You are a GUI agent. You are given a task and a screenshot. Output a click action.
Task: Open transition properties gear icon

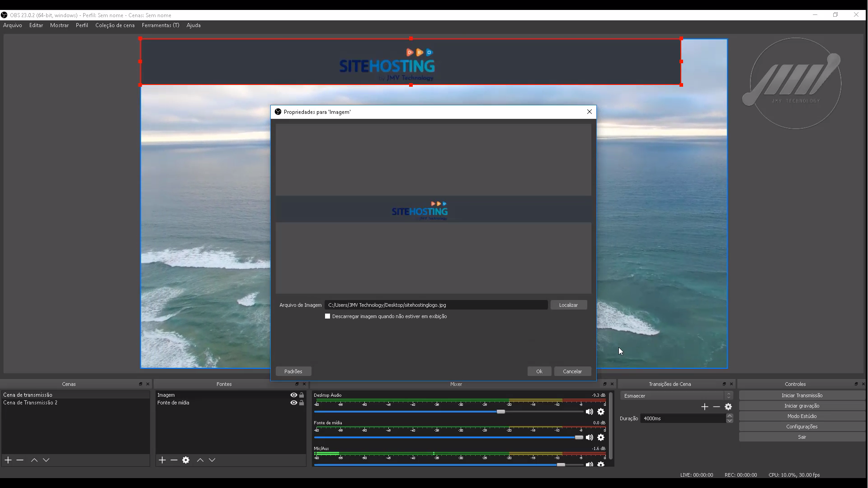728,407
